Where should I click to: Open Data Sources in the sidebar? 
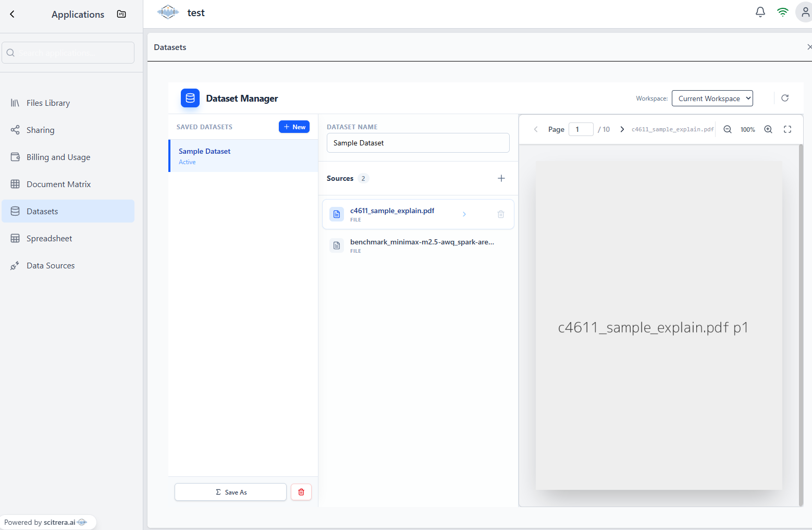(68, 265)
